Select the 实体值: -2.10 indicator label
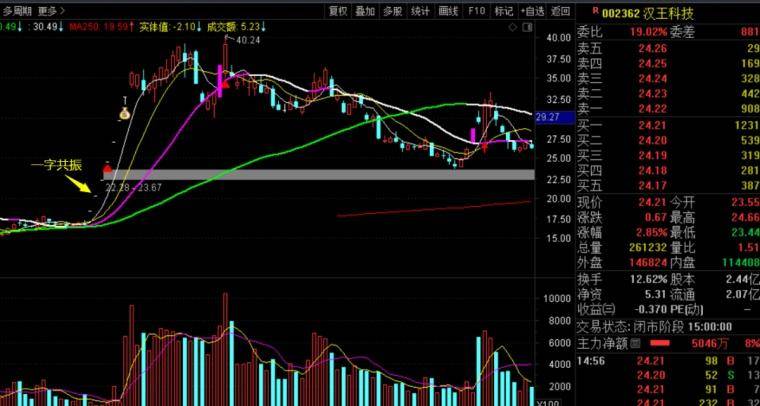 169,27
